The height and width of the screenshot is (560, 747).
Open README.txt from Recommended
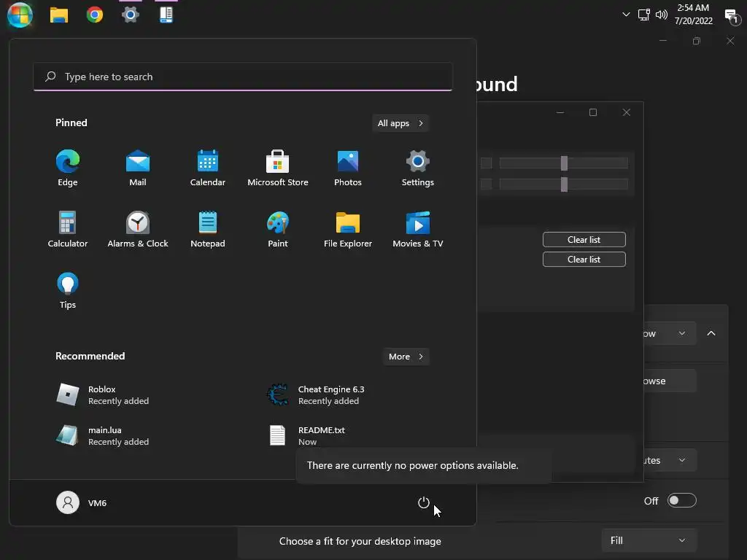tap(307, 435)
